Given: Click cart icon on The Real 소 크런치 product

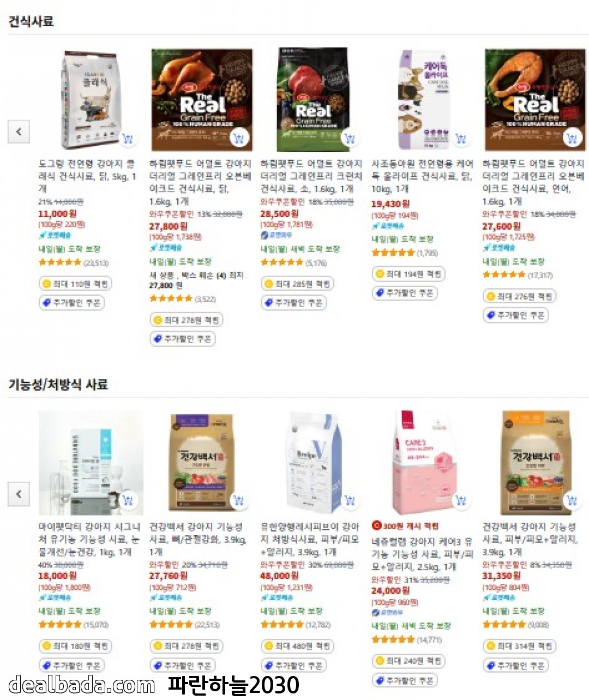Looking at the screenshot, I should click(x=350, y=138).
